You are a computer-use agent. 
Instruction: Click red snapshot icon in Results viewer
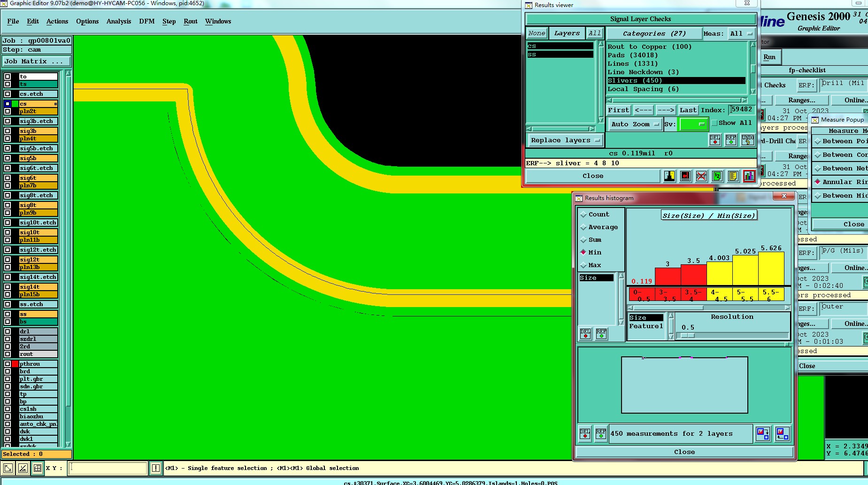(x=685, y=176)
